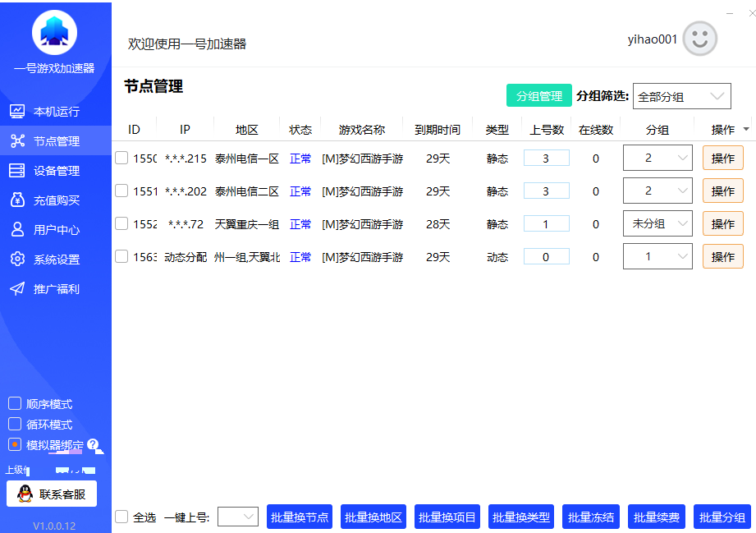Click the green 分组管理 button
The height and width of the screenshot is (533, 756).
pyautogui.click(x=538, y=96)
